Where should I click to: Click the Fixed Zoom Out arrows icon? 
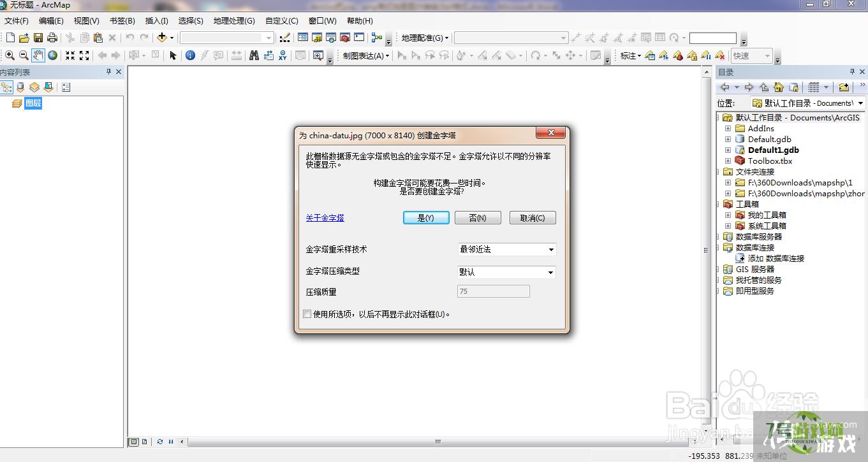click(x=84, y=55)
